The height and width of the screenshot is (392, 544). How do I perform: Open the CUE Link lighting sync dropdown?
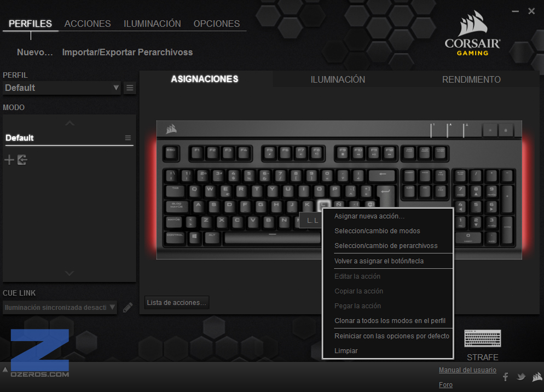point(60,307)
